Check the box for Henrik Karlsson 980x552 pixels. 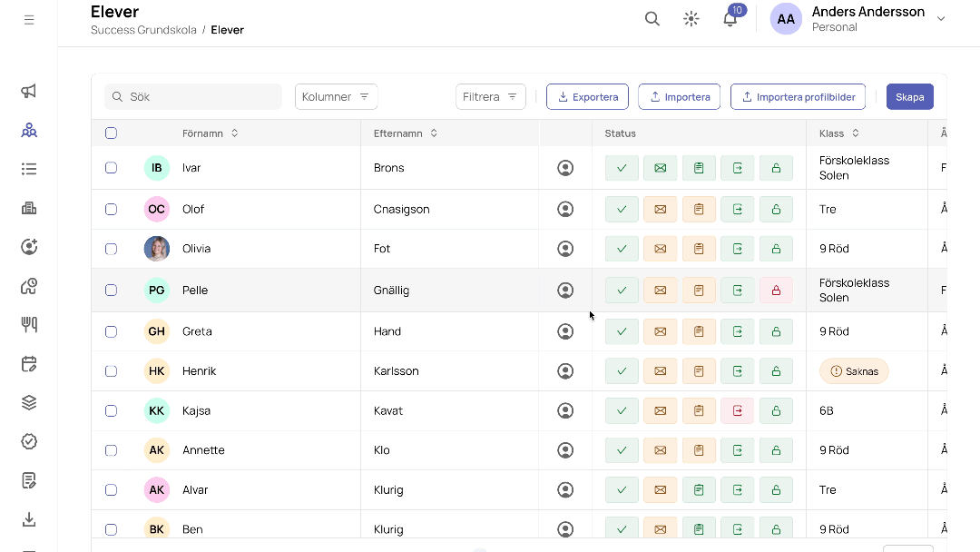[112, 371]
